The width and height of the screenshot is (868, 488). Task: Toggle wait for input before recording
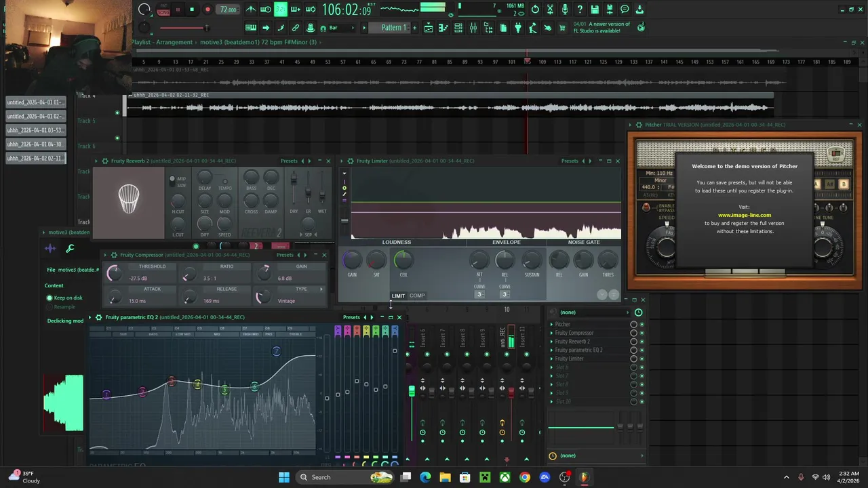tap(265, 9)
